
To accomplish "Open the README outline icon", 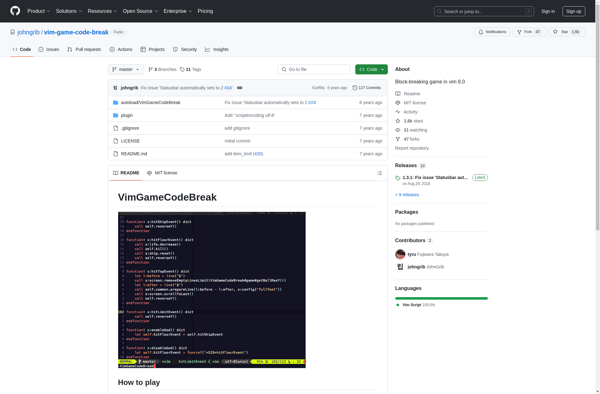I will tap(379, 173).
